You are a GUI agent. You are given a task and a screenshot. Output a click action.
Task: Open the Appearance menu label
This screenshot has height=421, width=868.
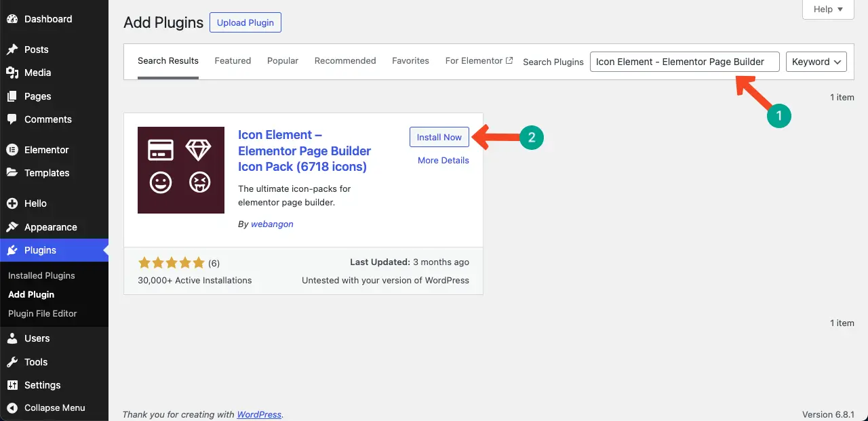[51, 227]
